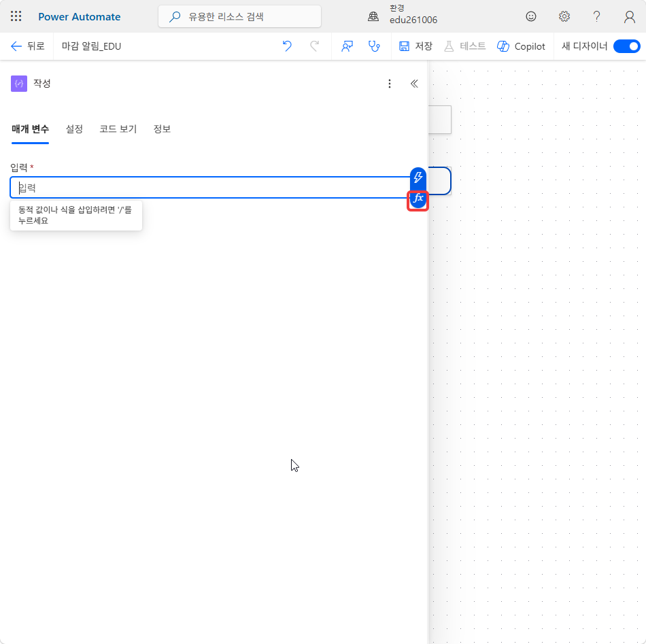
Task: Select the 매개 변수 tab
Action: tap(30, 129)
